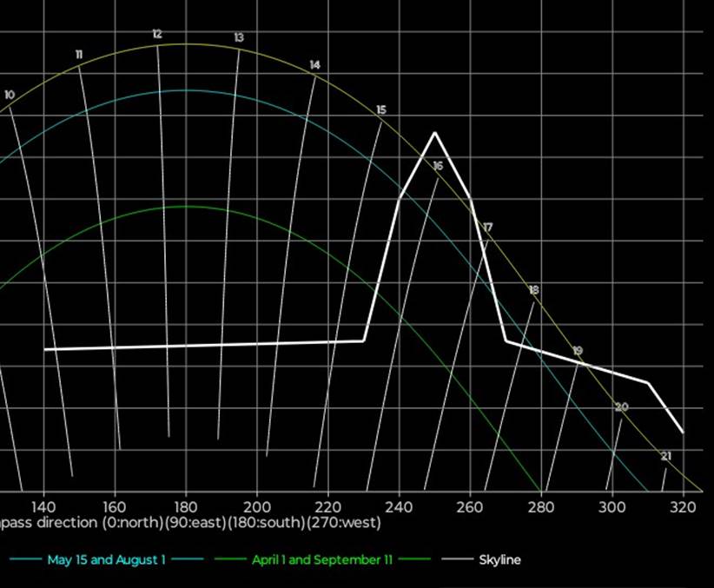Click the white line swatch beside Skyline

click(x=459, y=560)
